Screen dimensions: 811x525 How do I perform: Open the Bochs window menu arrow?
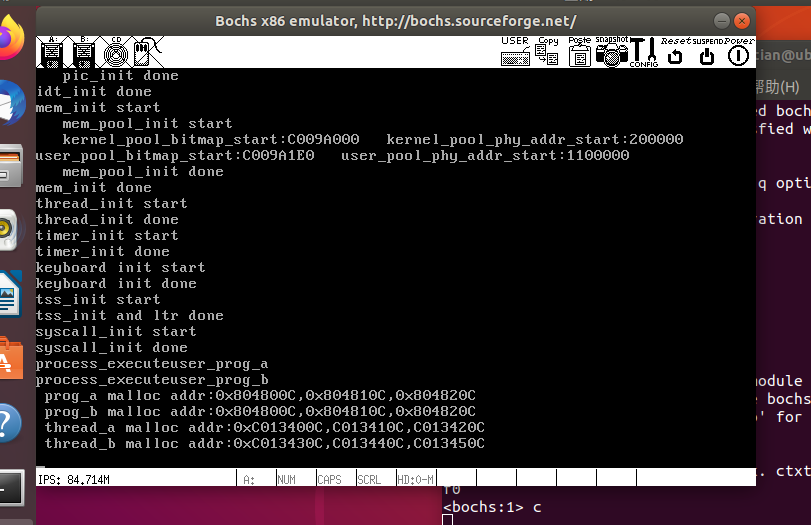tap(721, 21)
